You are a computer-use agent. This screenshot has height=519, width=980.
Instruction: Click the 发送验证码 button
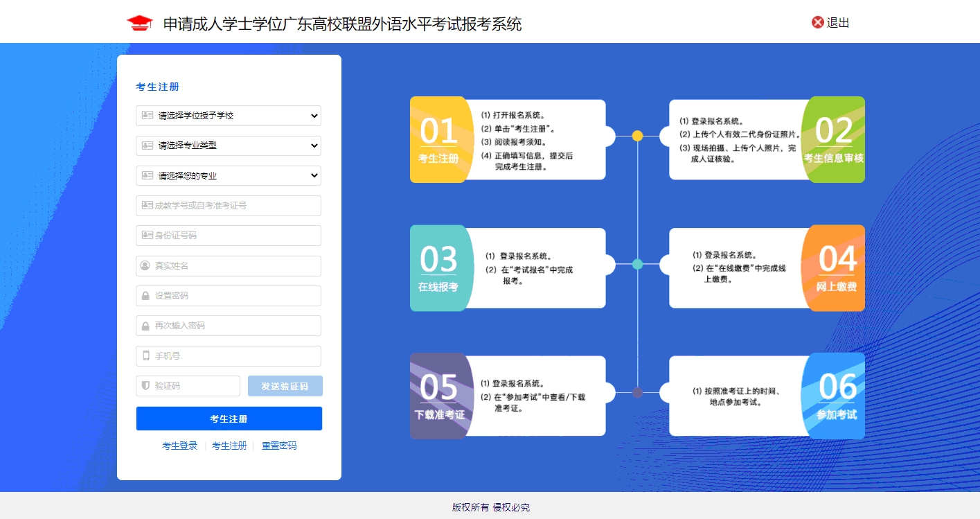click(x=285, y=386)
